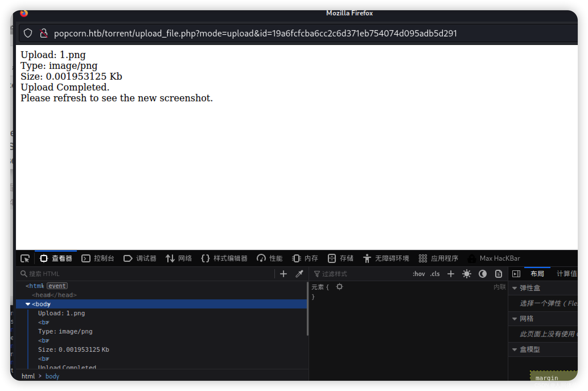This screenshot has height=391, width=588.
Task: Switch to the Computed (计算值) panel tab
Action: [567, 274]
